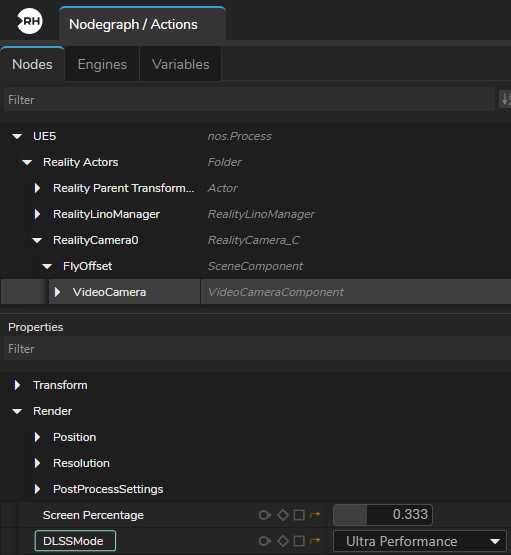Expand the PostProcessSettings group
This screenshot has height=555, width=511.
pyautogui.click(x=37, y=489)
